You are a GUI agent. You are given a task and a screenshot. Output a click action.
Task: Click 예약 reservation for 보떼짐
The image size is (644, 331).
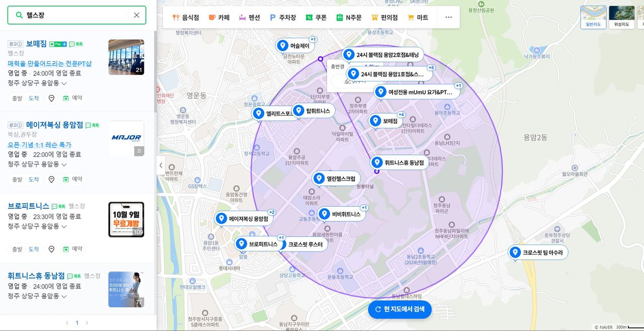72,98
